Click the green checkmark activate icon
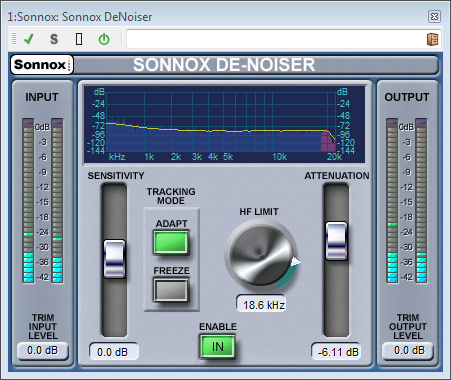Image resolution: width=451 pixels, height=380 pixels. [x=29, y=39]
